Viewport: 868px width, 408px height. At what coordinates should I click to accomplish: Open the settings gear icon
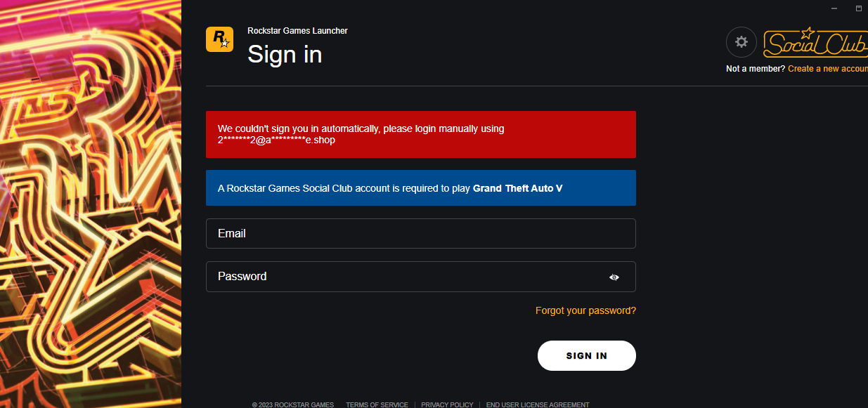tap(741, 42)
